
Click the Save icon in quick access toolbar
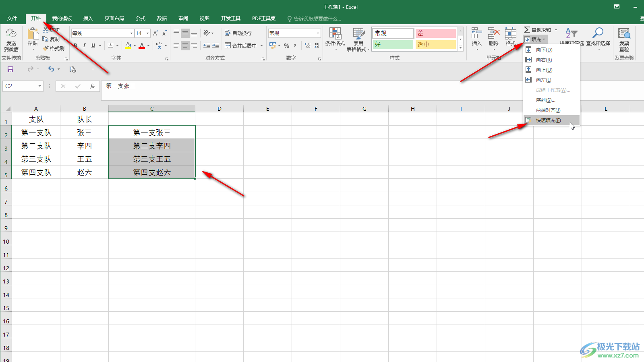point(10,69)
